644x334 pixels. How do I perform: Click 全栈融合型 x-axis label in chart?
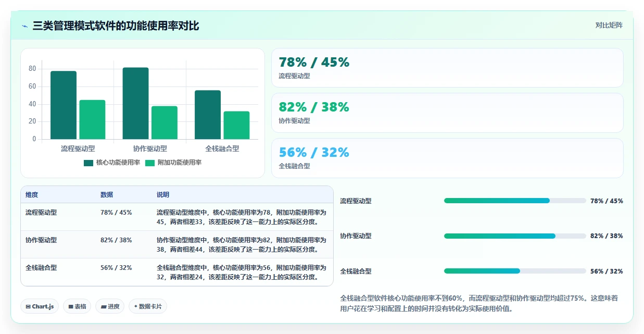222,149
